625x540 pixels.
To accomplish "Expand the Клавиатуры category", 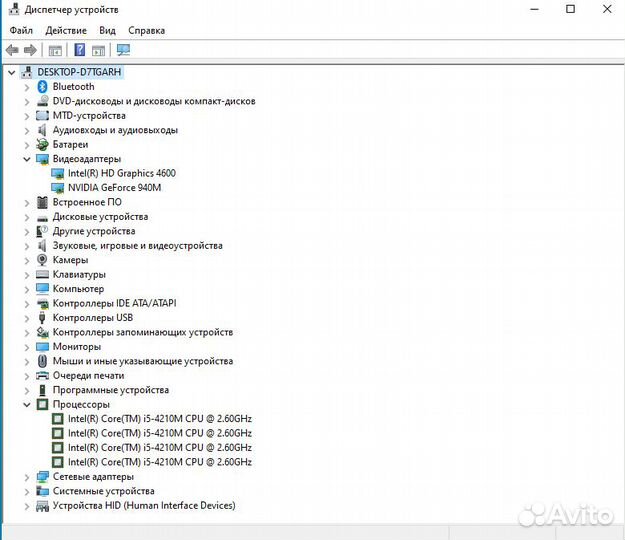I will (27, 275).
